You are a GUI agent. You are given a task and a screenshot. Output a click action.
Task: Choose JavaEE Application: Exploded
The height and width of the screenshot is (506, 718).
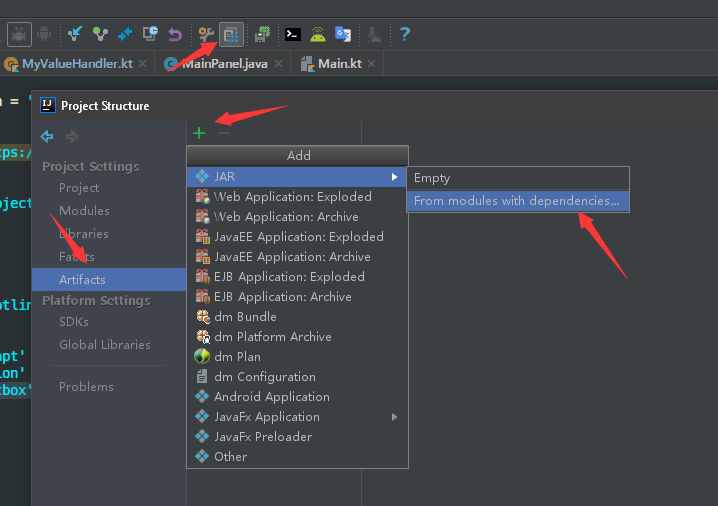coord(297,237)
